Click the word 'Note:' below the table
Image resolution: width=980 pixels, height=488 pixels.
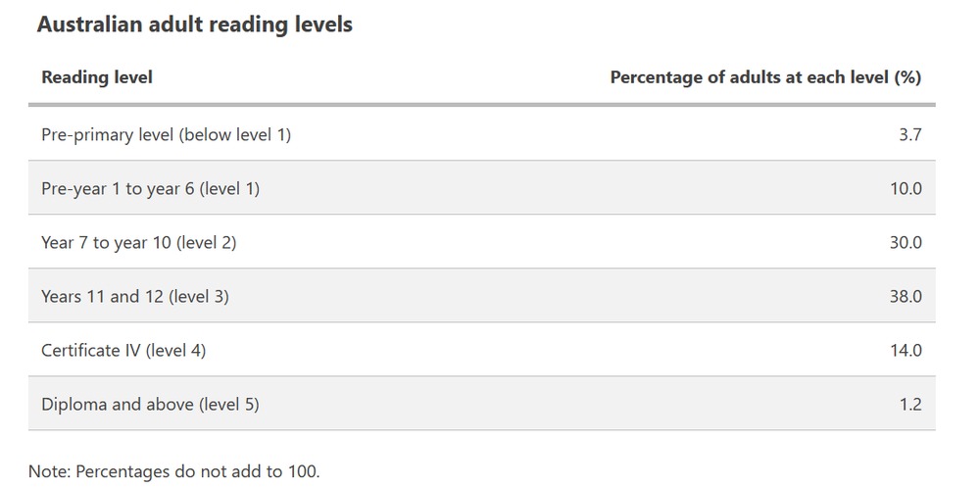click(49, 471)
